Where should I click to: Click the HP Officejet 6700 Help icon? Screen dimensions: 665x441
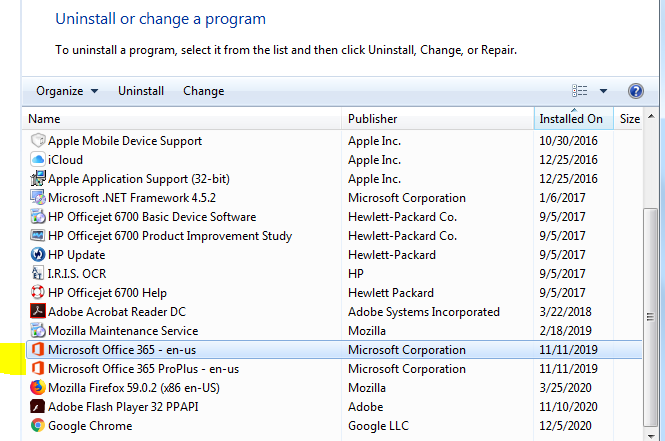tap(38, 293)
